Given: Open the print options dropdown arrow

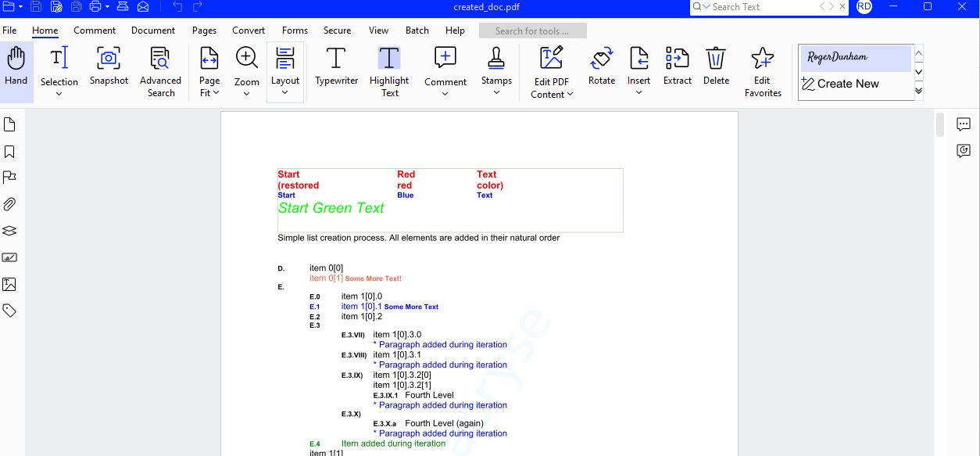Looking at the screenshot, I should (x=107, y=7).
